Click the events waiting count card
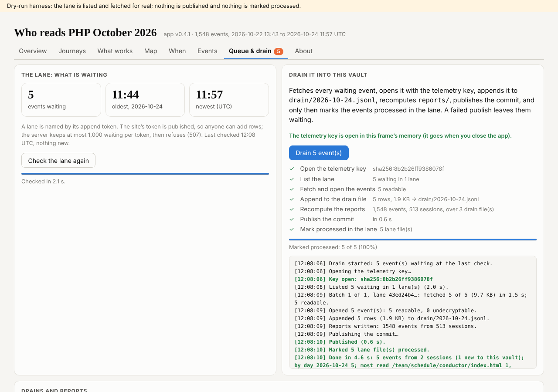The width and height of the screenshot is (558, 392). coord(61,100)
